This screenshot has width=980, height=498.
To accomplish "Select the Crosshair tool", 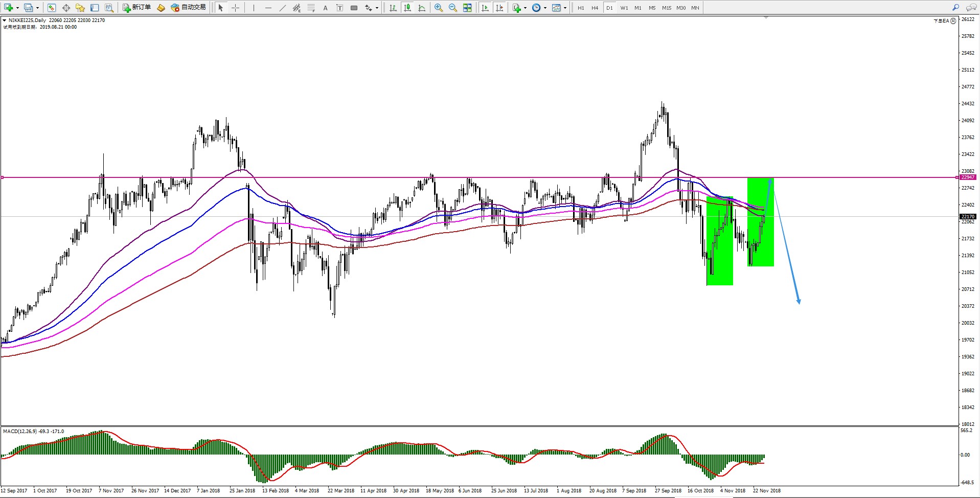I will [x=235, y=8].
